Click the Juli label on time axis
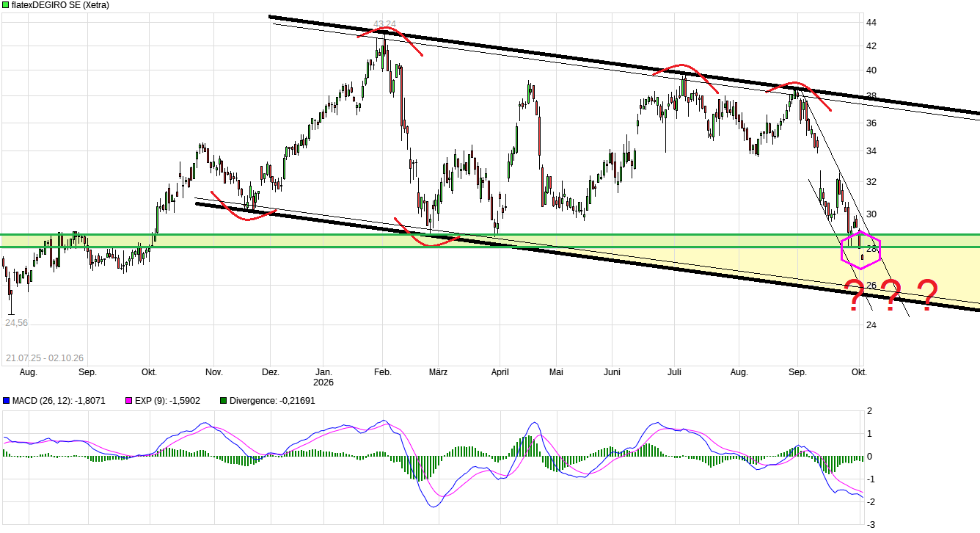Viewport: 980px width, 533px height. [675, 372]
